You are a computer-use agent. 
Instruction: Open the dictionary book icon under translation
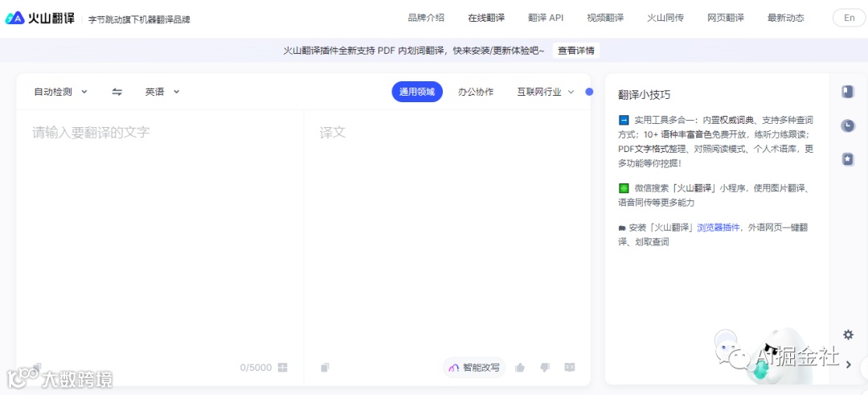pos(570,368)
